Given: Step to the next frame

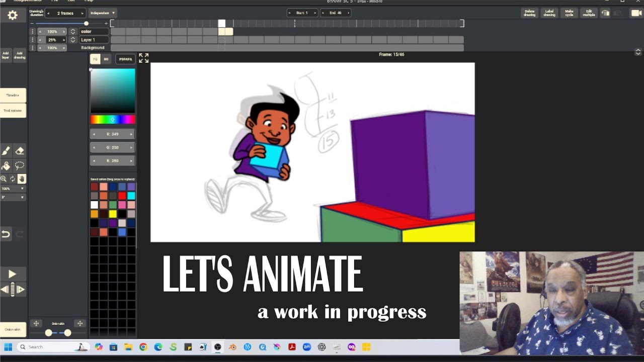Looking at the screenshot, I should [21, 290].
